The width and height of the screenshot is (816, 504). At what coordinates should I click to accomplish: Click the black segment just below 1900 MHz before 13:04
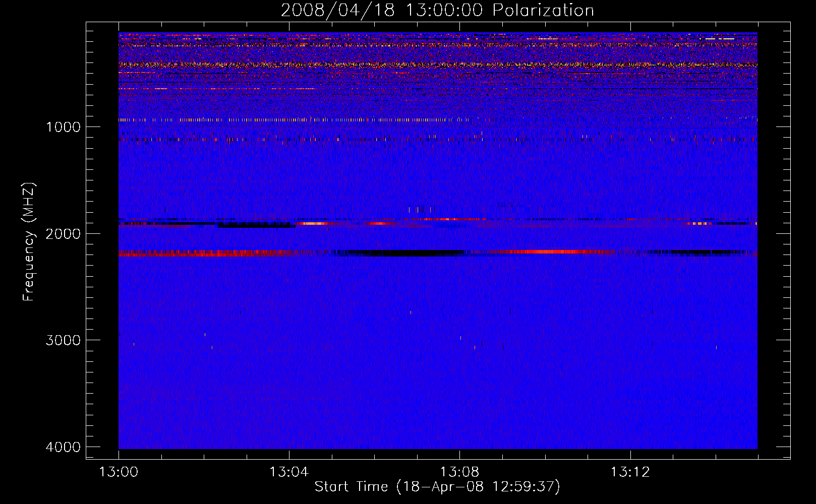coord(257,226)
